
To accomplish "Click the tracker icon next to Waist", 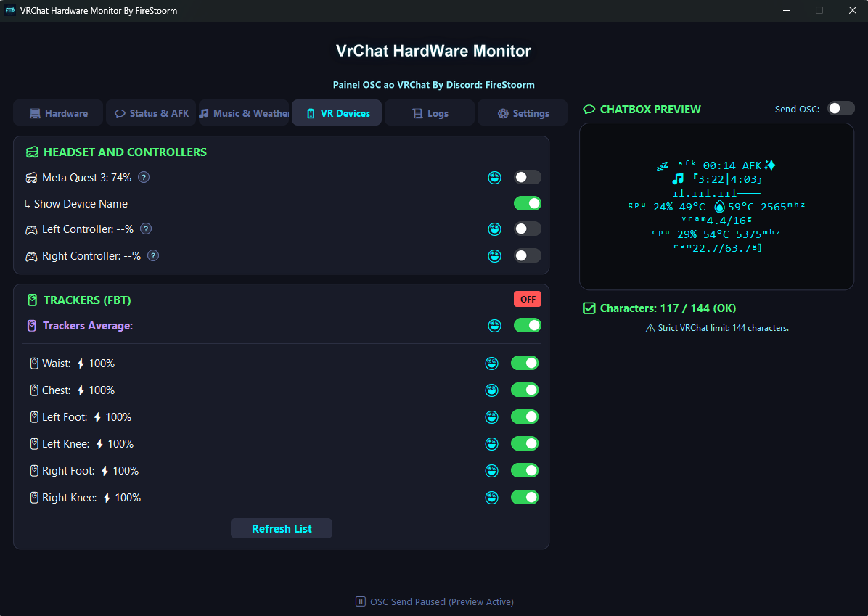I will point(34,364).
